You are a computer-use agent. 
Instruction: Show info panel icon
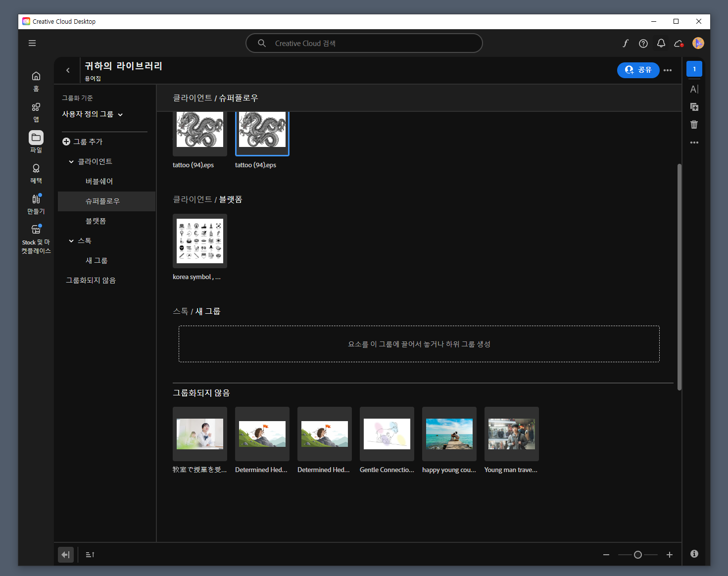(x=694, y=554)
